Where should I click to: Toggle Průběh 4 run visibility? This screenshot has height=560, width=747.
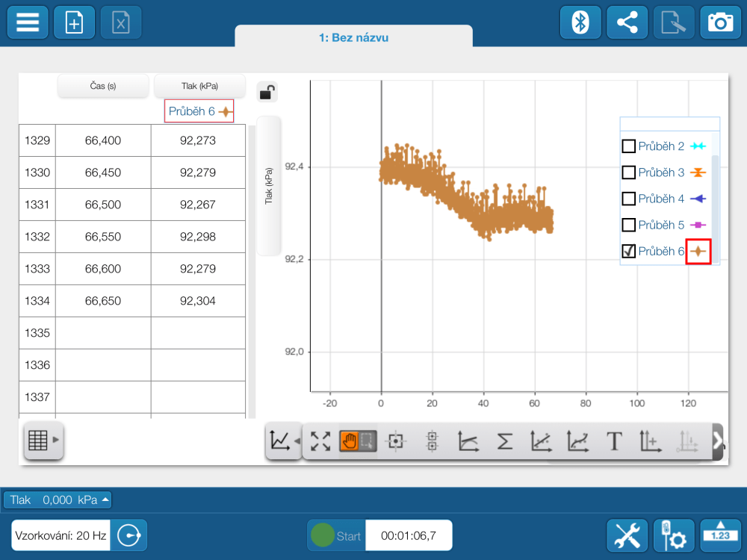coord(629,199)
